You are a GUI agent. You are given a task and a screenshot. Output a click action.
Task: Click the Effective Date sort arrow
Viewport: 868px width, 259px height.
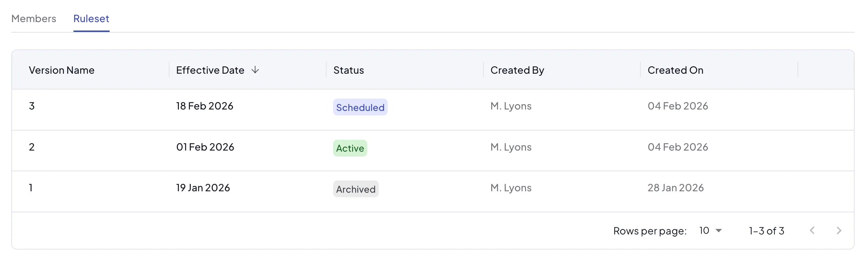(255, 70)
